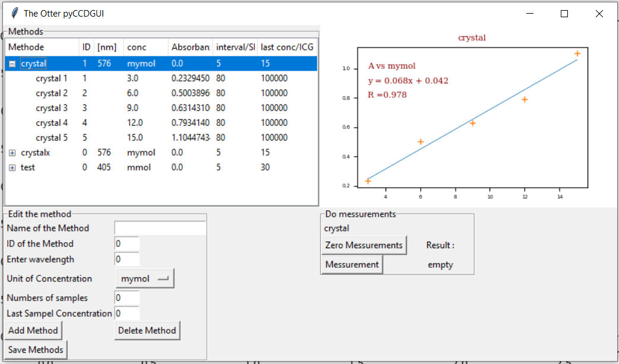
Task: Select the crystal 3 row in methods list
Action: [52, 108]
